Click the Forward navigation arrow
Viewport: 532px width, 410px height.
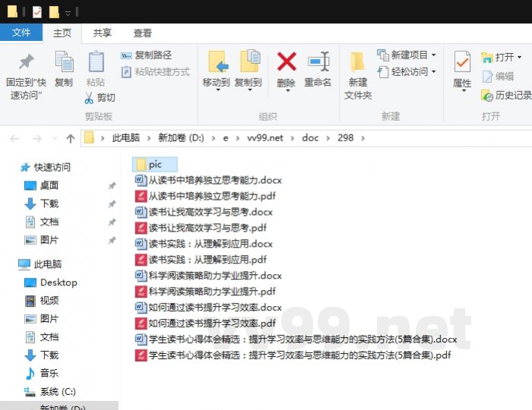pos(36,138)
